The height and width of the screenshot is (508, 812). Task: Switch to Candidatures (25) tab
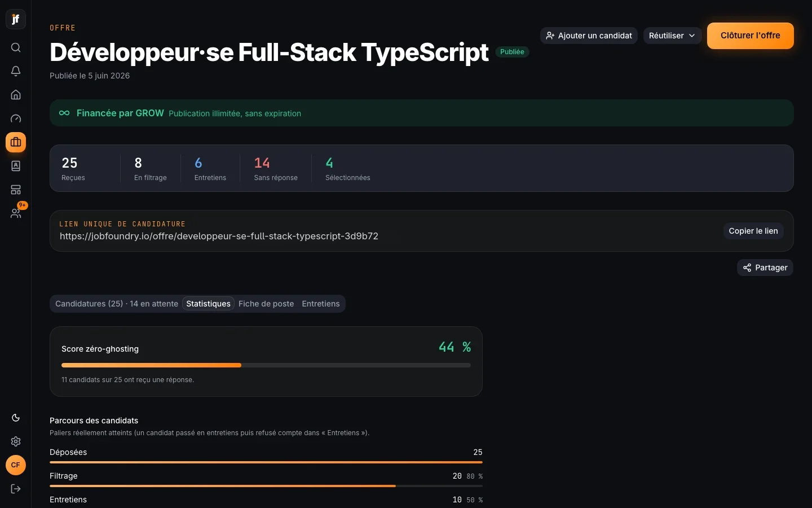pyautogui.click(x=117, y=304)
